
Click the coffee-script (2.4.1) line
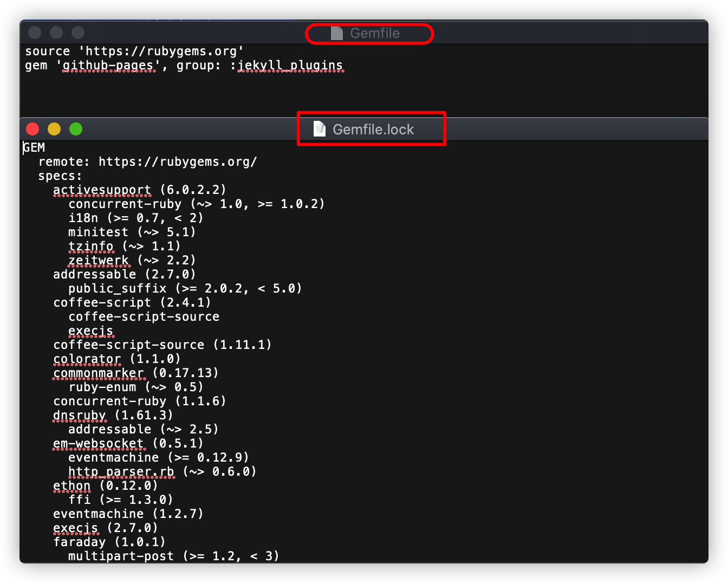coord(132,303)
